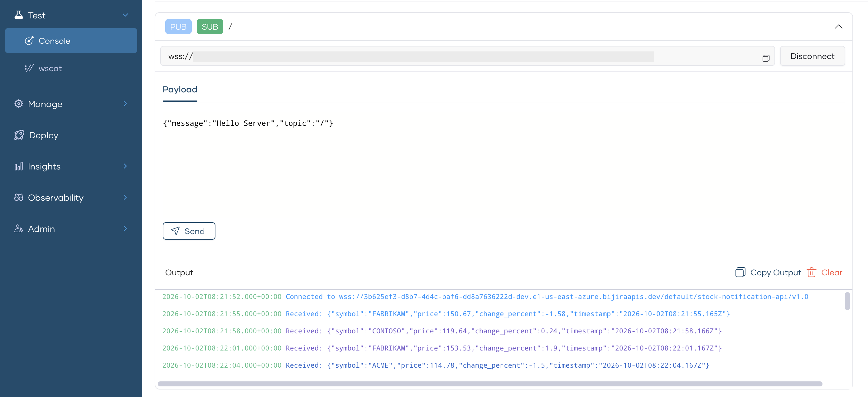Click the Clear output label
This screenshot has width=868, height=397.
pyautogui.click(x=832, y=272)
